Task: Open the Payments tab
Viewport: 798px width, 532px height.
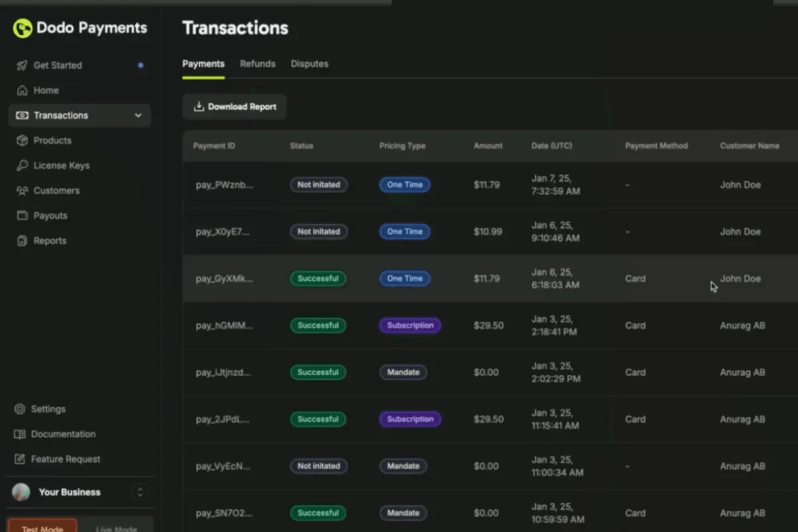Action: 203,64
